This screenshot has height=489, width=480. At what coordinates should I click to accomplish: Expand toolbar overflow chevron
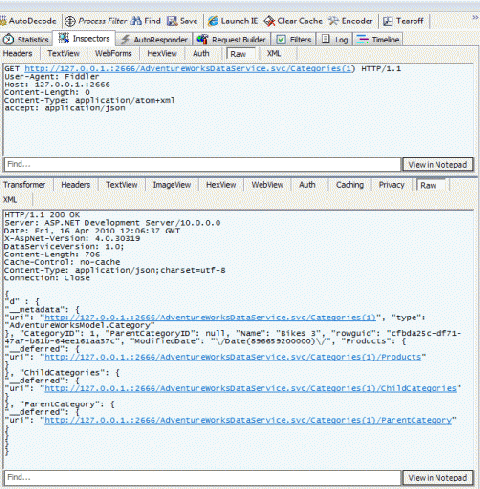click(x=475, y=17)
